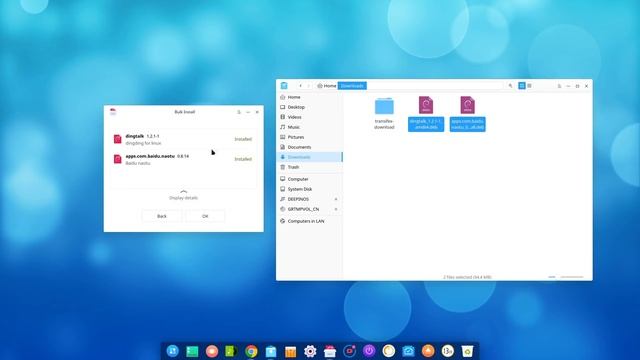Click the file manager forward arrow
The height and width of the screenshot is (360, 640).
[309, 86]
